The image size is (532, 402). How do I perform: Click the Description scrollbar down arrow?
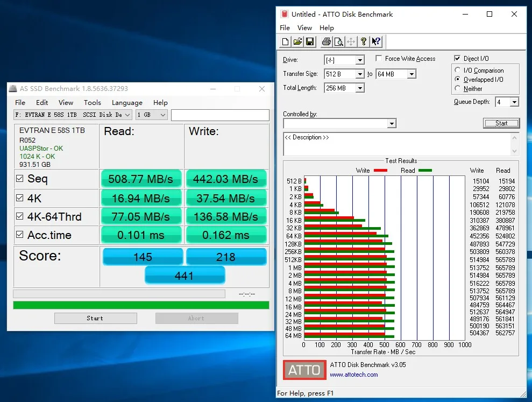point(514,151)
